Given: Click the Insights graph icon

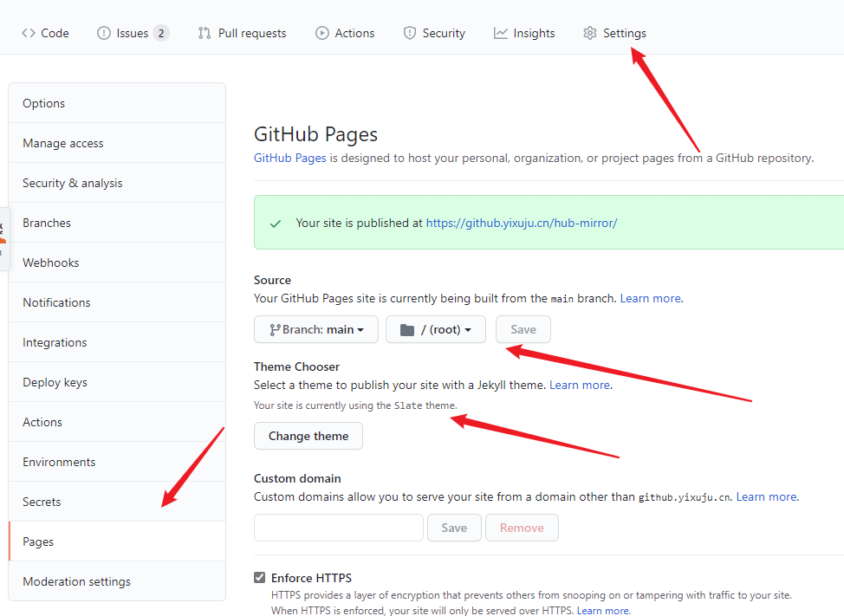Looking at the screenshot, I should 501,33.
